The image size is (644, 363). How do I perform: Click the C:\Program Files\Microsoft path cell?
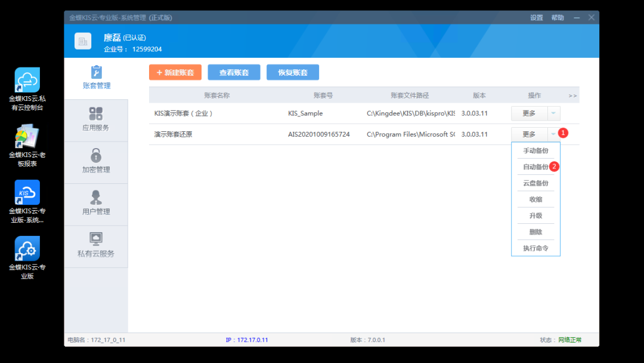(x=411, y=134)
